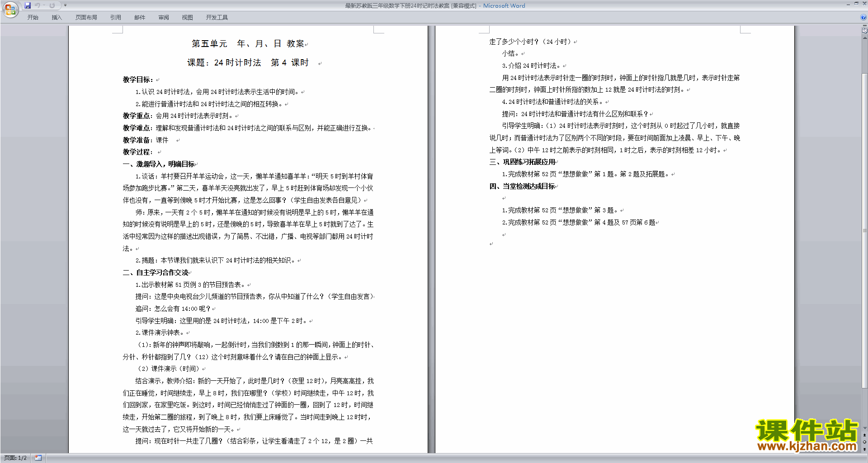Open the 插入 ribbon tab
Image resolution: width=868 pixels, height=463 pixels.
pyautogui.click(x=57, y=18)
